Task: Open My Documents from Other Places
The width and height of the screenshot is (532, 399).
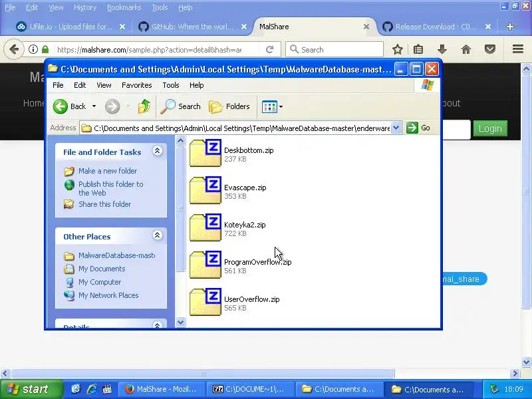Action: pyautogui.click(x=102, y=269)
